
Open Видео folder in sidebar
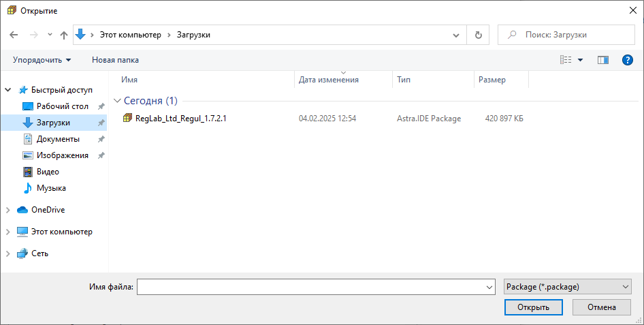[x=48, y=172]
